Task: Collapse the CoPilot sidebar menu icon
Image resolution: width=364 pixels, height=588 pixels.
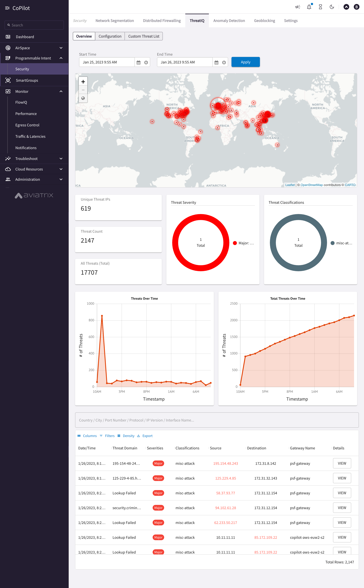Action: (x=7, y=8)
